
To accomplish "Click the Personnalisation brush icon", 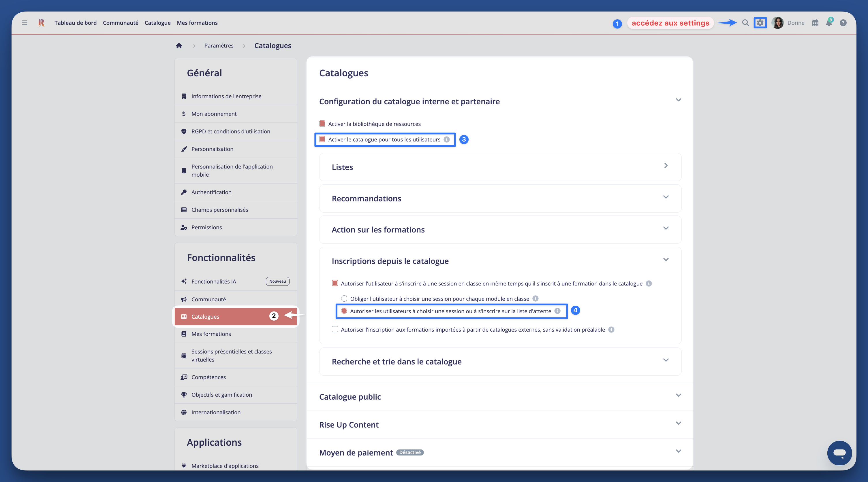I will (184, 149).
